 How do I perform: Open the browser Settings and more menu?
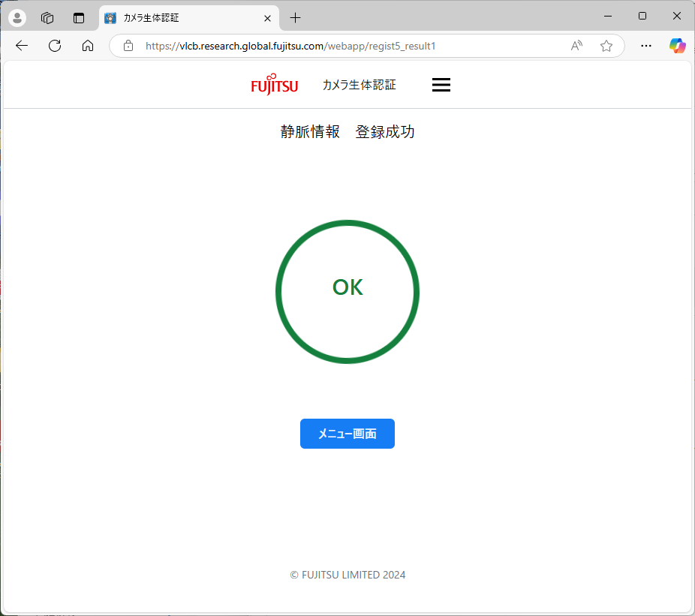(646, 46)
